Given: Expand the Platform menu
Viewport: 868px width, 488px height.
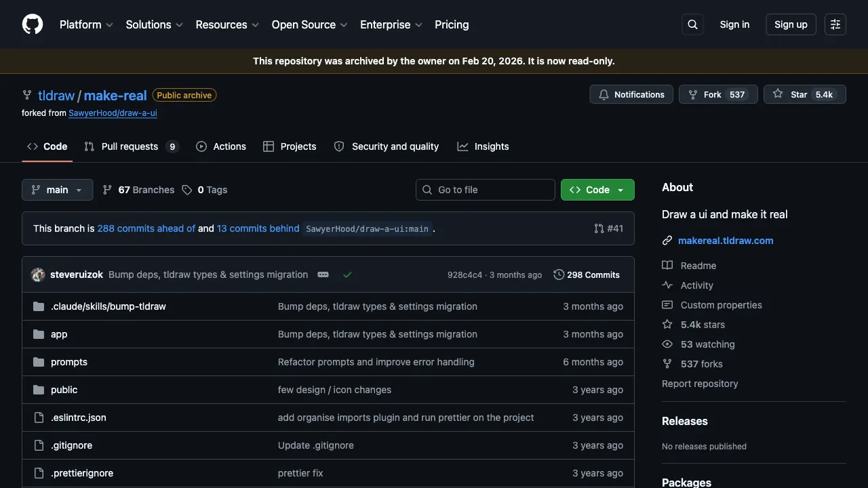Looking at the screenshot, I should click(86, 24).
